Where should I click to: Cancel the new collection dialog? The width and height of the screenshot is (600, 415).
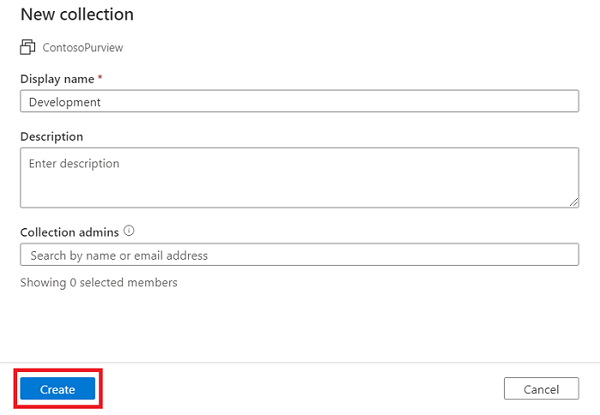(x=542, y=389)
